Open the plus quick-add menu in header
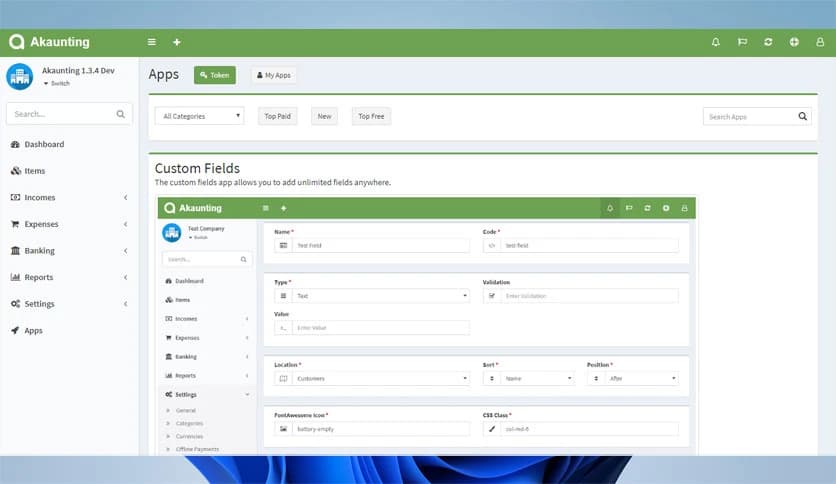836x484 pixels. click(x=177, y=42)
